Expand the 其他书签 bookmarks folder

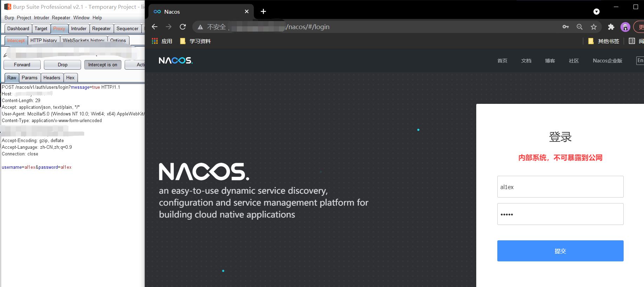pyautogui.click(x=604, y=41)
